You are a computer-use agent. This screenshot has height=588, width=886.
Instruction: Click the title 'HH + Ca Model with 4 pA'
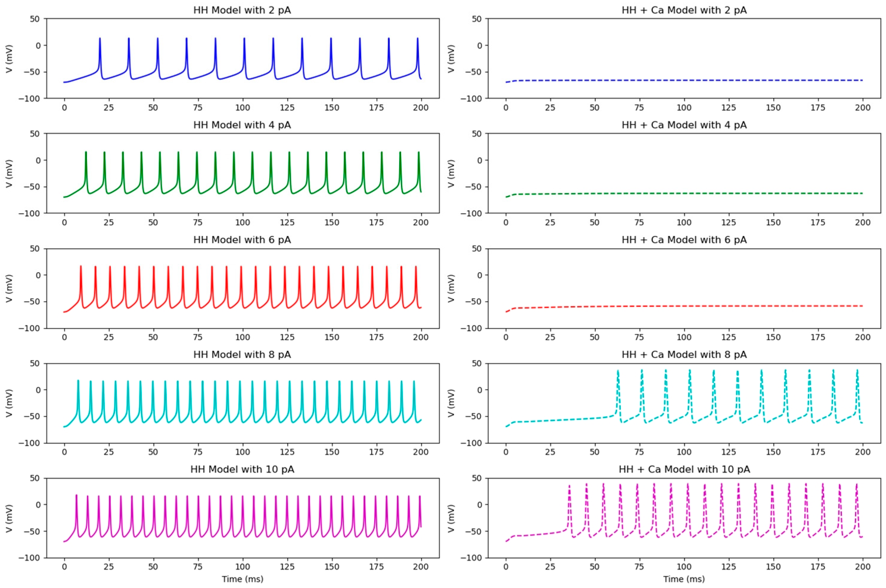[x=684, y=125]
